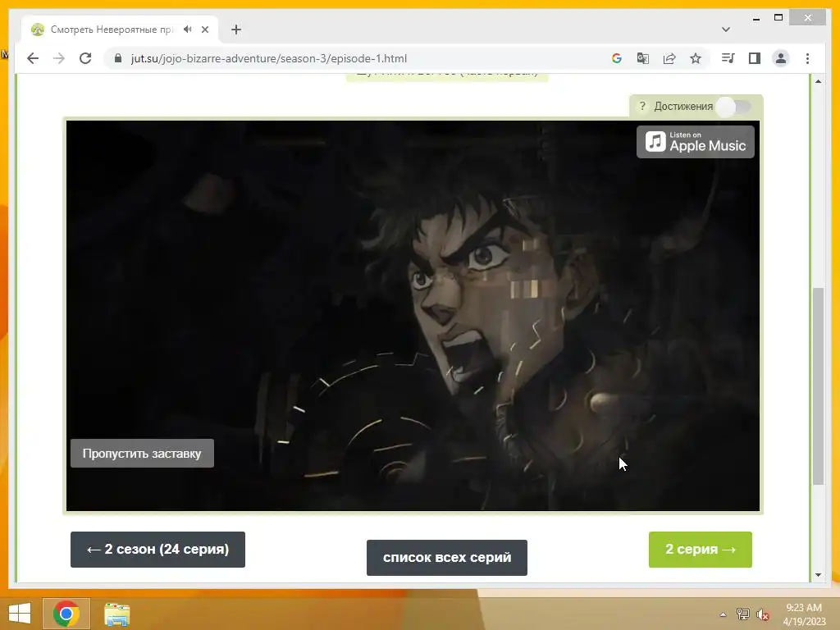Go back to the previous page
Screen dimensions: 840x630
coord(33,58)
